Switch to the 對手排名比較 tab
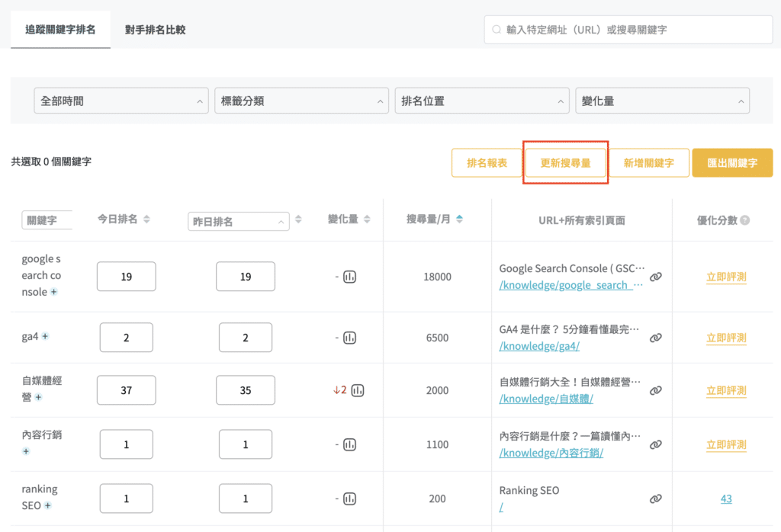 pyautogui.click(x=156, y=30)
